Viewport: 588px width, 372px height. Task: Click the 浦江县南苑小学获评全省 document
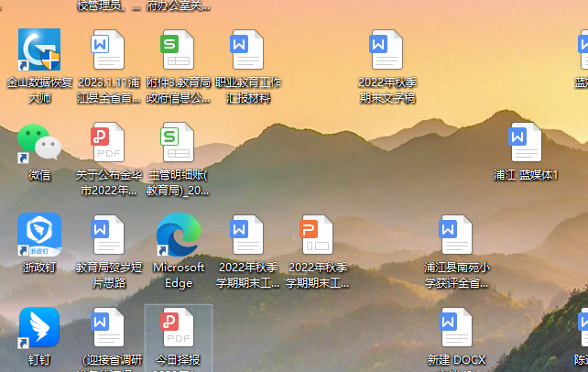[456, 236]
